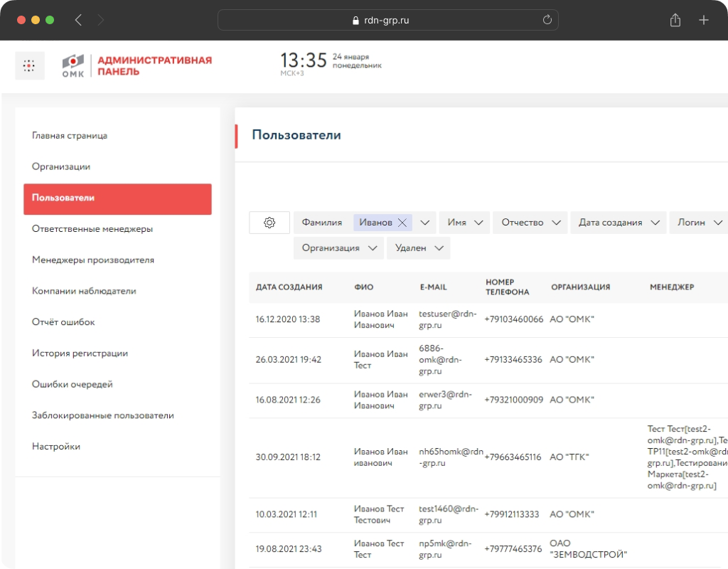The height and width of the screenshot is (569, 728).
Task: Click phone +79133465336
Action: coord(513,360)
